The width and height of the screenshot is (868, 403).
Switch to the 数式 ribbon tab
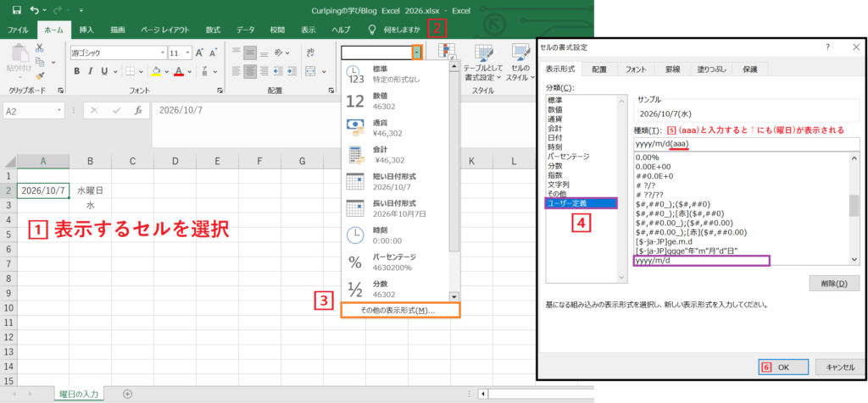pos(213,30)
